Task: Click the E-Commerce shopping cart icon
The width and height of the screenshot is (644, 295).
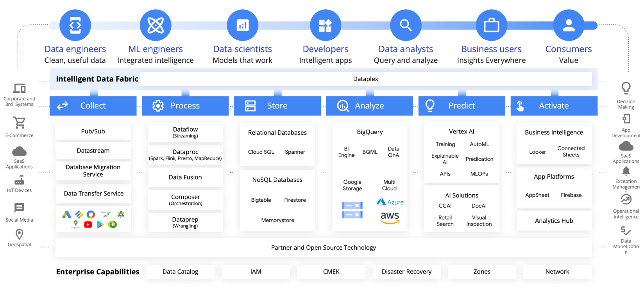Action: tap(20, 123)
